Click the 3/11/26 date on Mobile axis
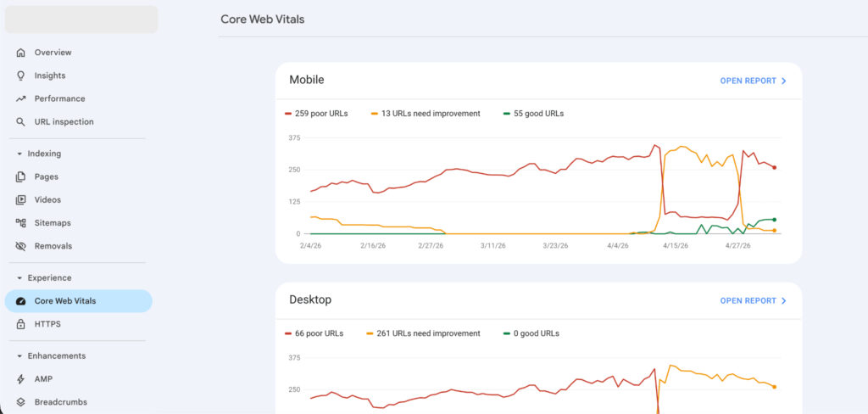This screenshot has width=868, height=414. (x=492, y=245)
